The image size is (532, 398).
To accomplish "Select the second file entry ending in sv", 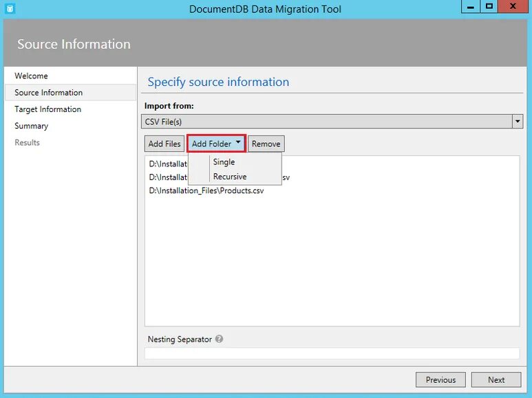I will click(x=168, y=177).
